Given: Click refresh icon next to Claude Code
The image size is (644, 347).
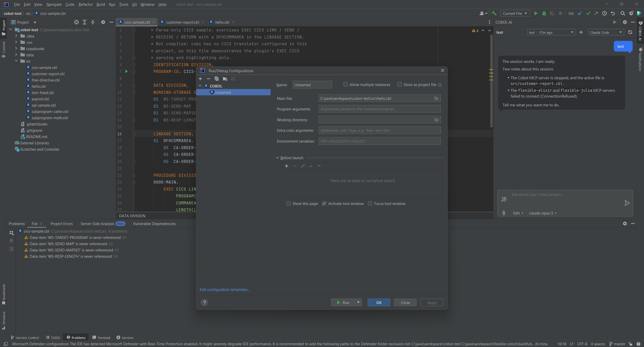Looking at the screenshot, I should click(630, 32).
